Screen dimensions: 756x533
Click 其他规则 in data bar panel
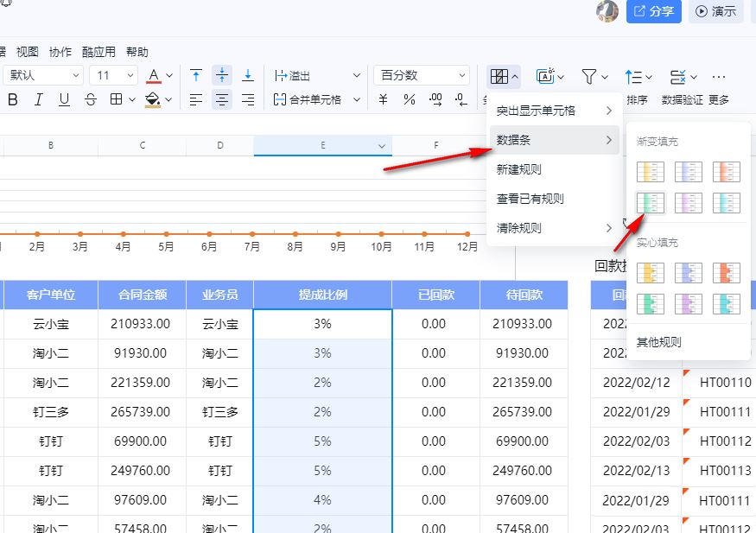[658, 342]
